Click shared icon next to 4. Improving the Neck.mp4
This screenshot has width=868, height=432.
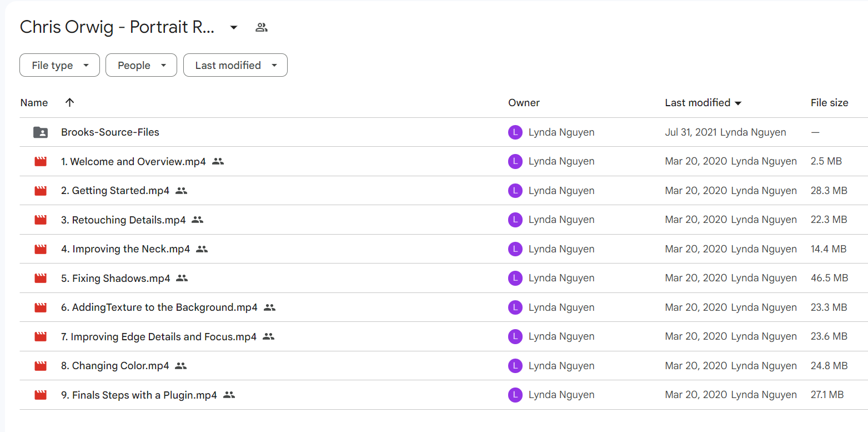click(x=202, y=249)
